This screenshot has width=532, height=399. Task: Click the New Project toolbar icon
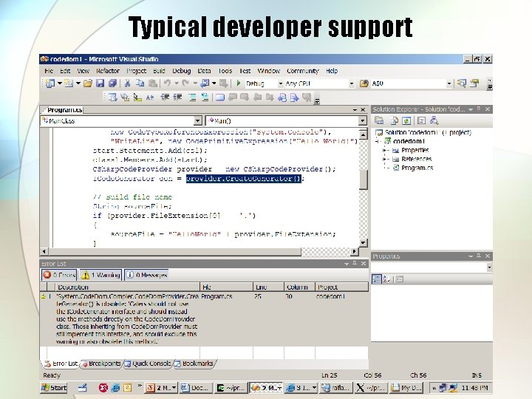[x=50, y=83]
